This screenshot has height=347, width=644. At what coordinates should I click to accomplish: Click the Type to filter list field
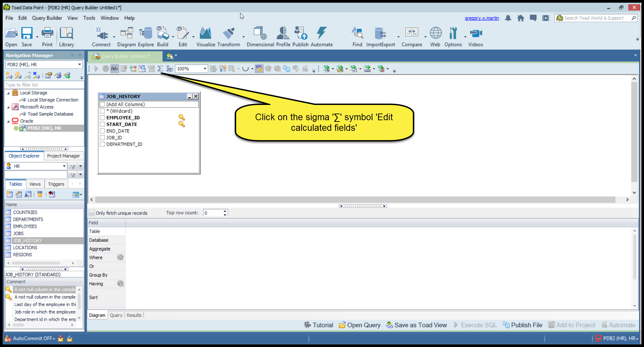click(44, 85)
